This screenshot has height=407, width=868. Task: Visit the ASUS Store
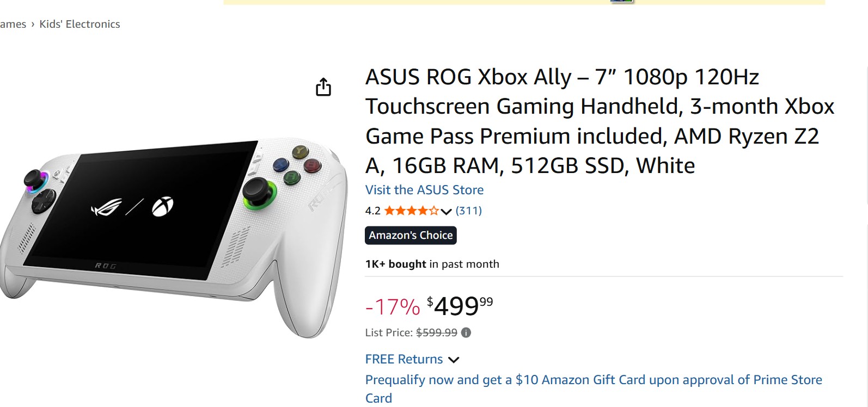[x=424, y=189]
